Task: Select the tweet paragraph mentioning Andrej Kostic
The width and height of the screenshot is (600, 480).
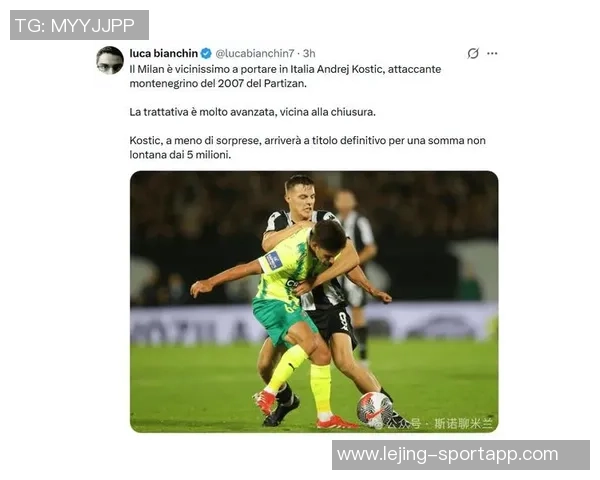Action: tap(285, 76)
